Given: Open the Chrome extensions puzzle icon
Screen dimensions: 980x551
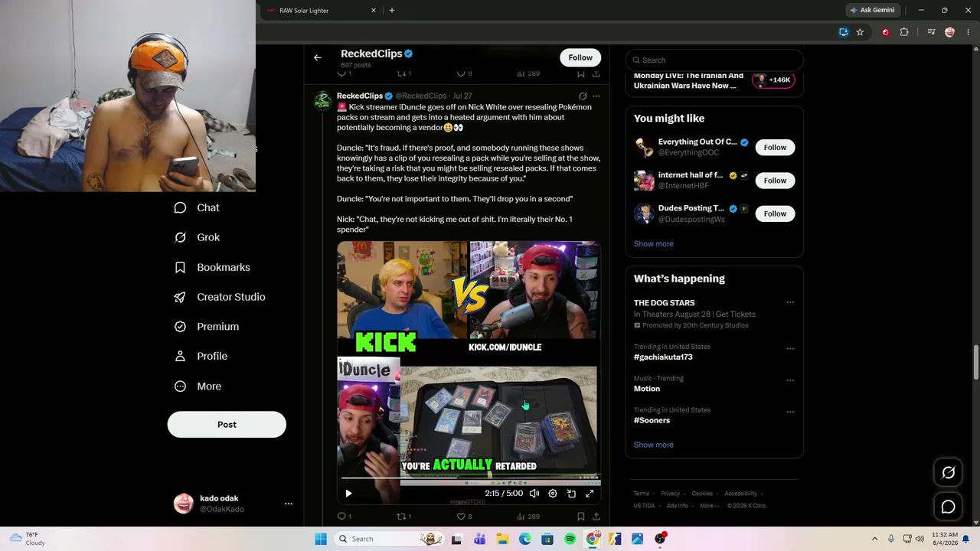Looking at the screenshot, I should point(904,32).
